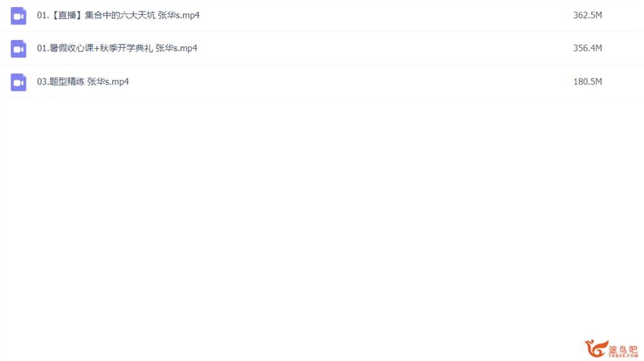Open 03.题型精练 张华s.mp4 file
Viewport: 644px width, 361px height.
[x=83, y=82]
